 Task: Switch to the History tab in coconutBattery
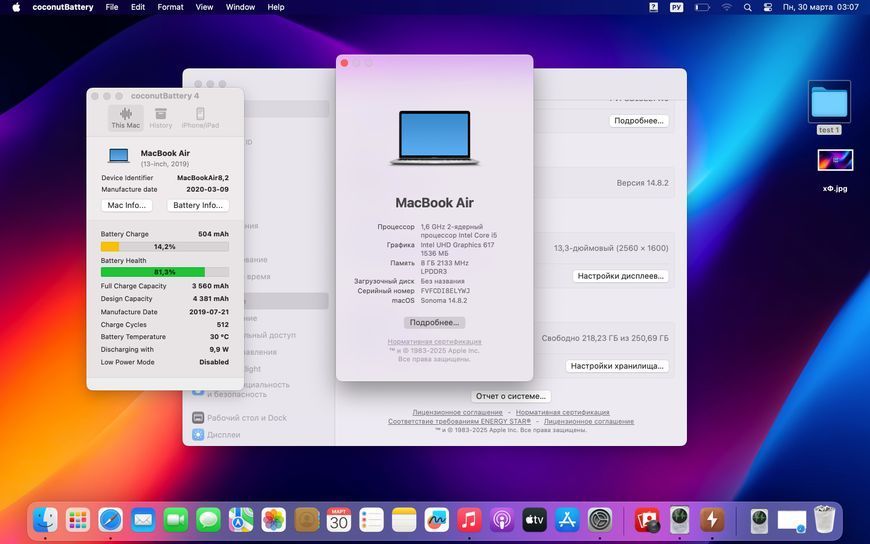tap(161, 118)
